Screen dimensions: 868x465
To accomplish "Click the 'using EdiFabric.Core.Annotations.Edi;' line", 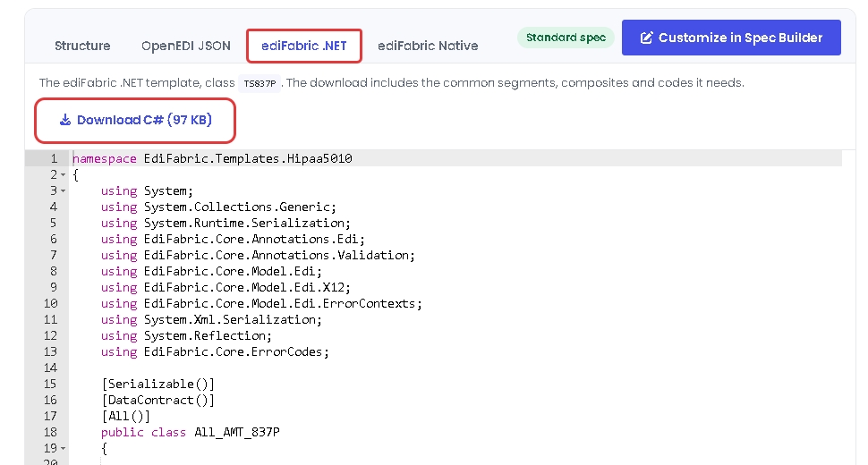I will [x=233, y=239].
